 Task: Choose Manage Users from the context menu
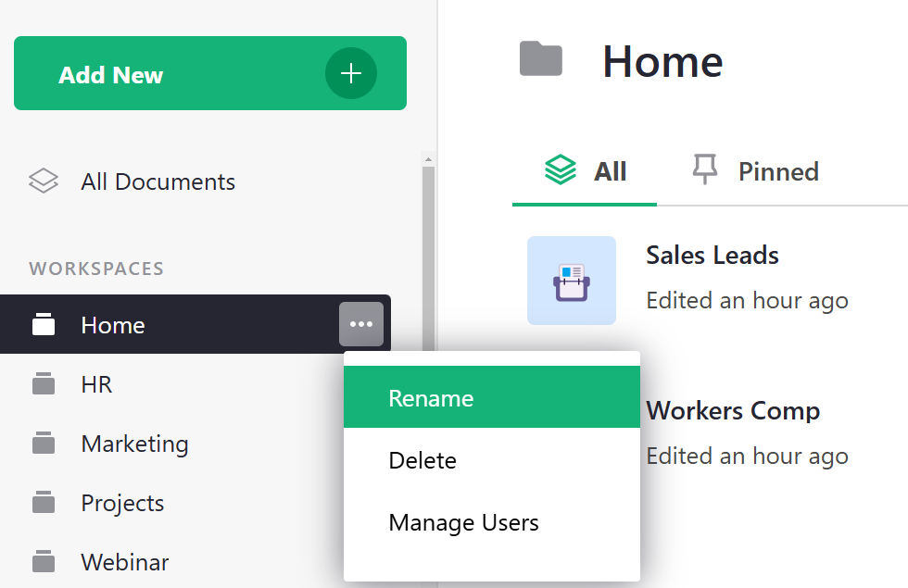[x=463, y=522]
